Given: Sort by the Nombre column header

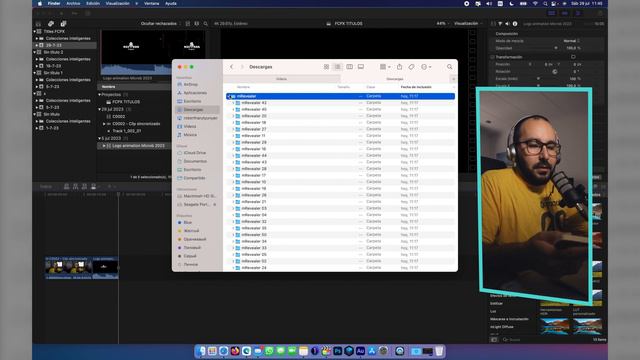Looking at the screenshot, I should pyautogui.click(x=243, y=87).
